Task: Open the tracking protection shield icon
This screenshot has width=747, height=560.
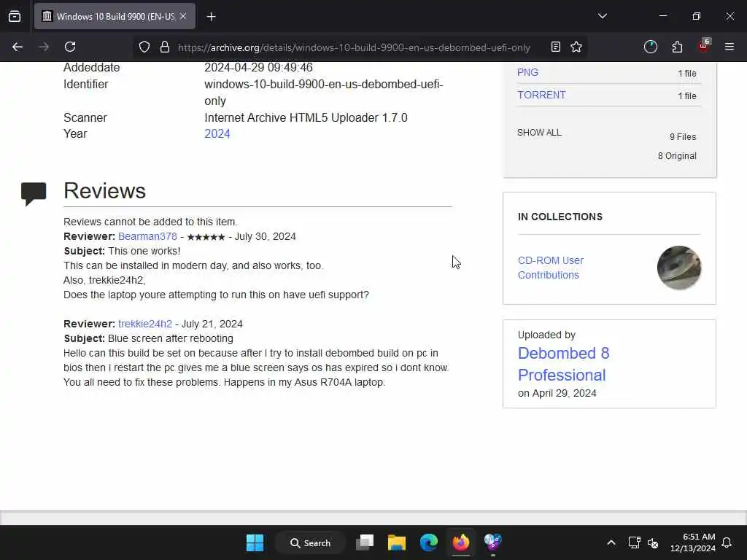Action: 144,47
